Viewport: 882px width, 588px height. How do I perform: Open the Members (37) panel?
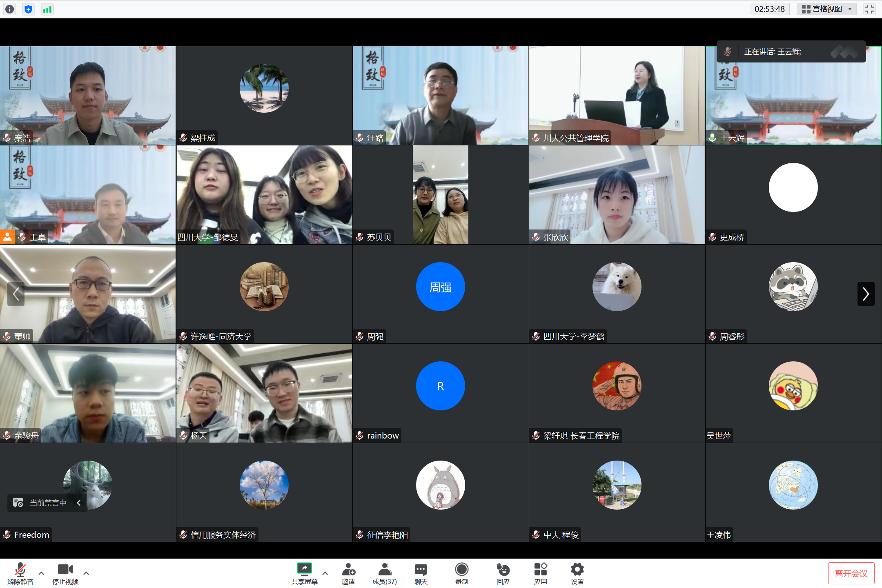(x=384, y=573)
